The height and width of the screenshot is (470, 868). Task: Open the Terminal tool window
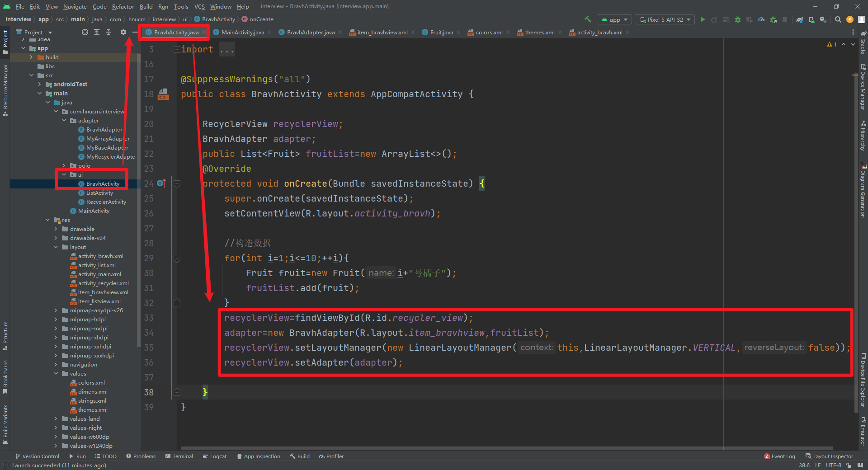(x=179, y=456)
